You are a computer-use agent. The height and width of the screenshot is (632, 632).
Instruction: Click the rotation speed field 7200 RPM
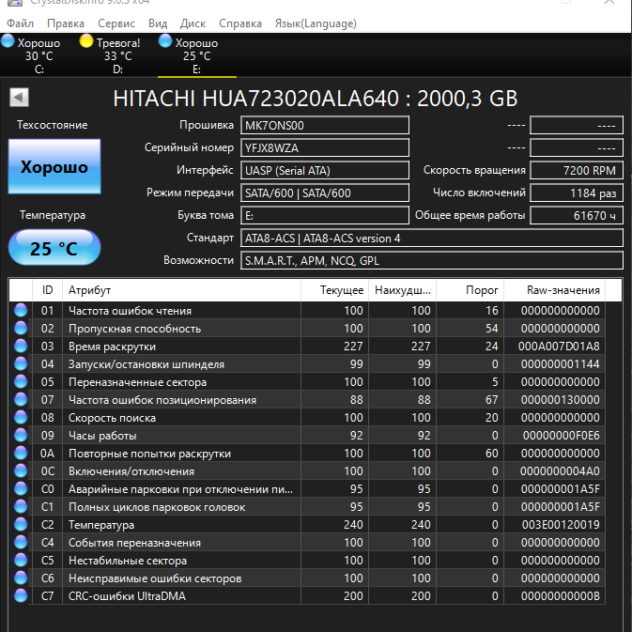(576, 170)
